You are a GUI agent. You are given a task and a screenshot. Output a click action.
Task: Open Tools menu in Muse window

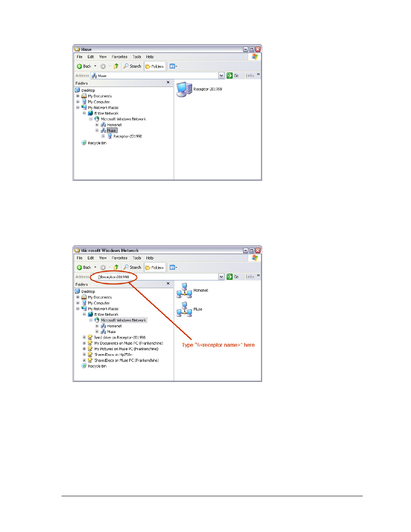point(137,57)
